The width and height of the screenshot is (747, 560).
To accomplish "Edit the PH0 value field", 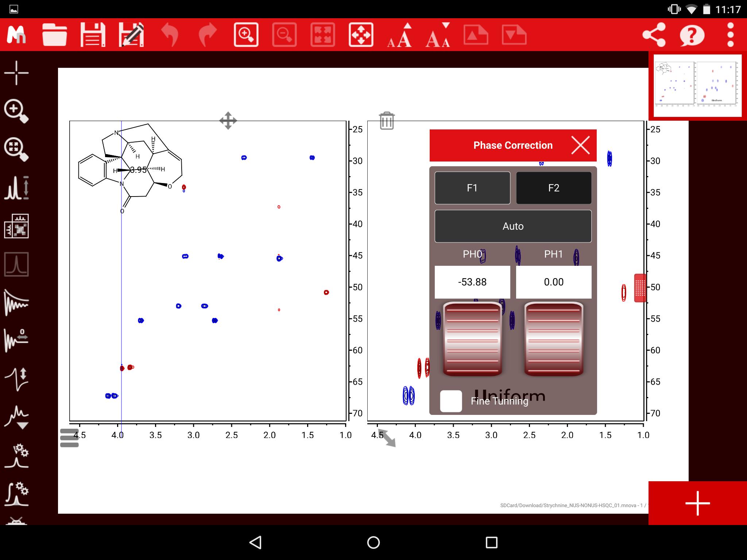I will [472, 282].
